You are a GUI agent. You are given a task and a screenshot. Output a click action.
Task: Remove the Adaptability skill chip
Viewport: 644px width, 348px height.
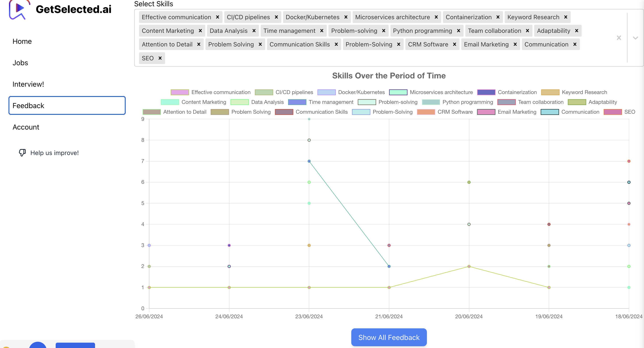(x=576, y=30)
